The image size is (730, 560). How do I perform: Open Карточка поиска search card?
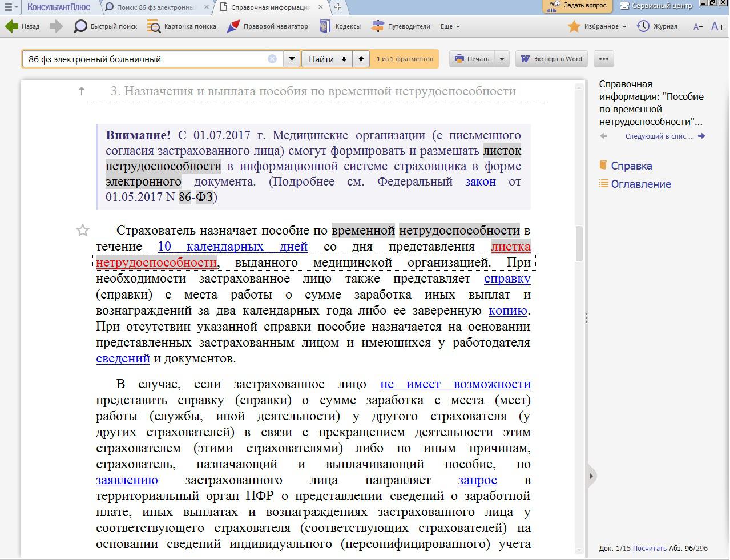click(182, 26)
